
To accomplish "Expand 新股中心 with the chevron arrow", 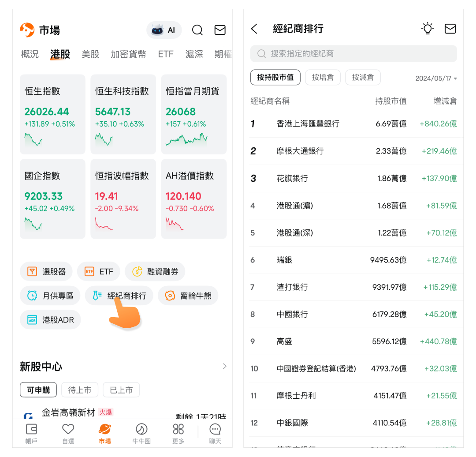I will click(x=225, y=366).
